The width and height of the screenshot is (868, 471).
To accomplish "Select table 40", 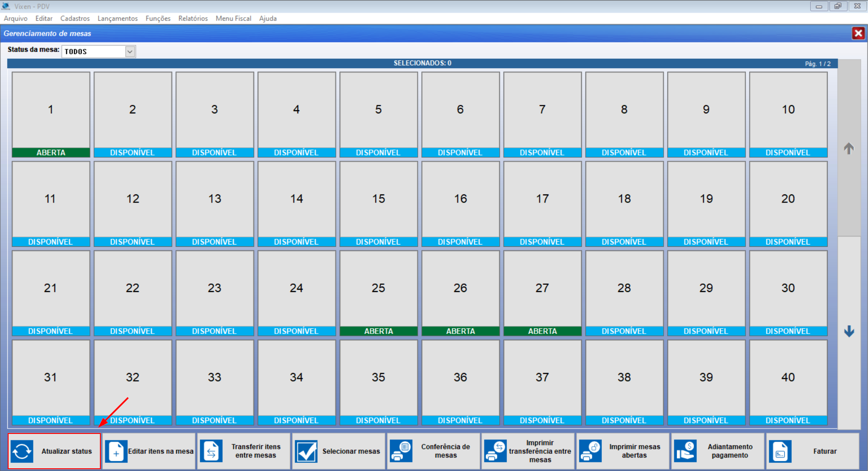I will point(788,382).
